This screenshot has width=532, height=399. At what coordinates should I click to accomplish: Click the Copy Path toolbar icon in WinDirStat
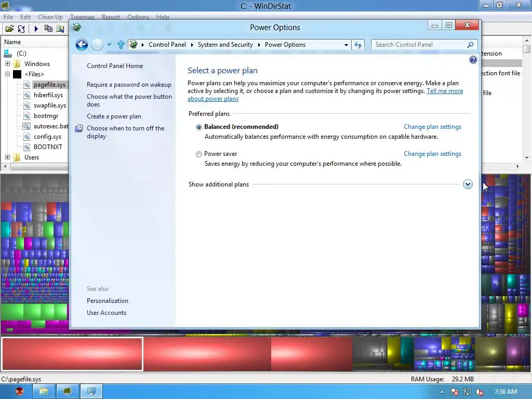point(48,29)
